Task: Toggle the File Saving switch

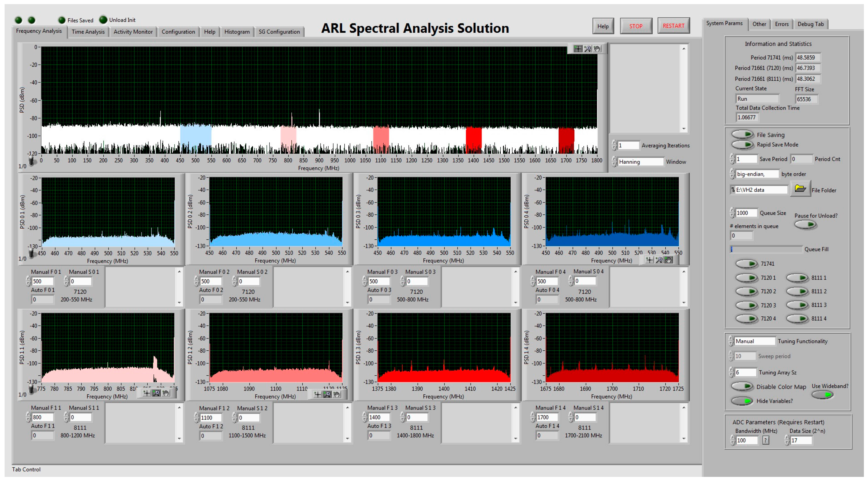Action: point(743,134)
